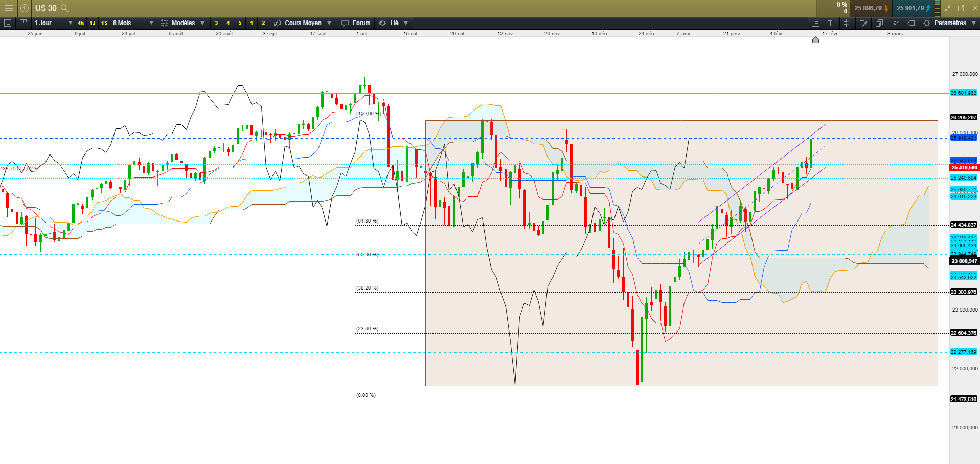Image resolution: width=980 pixels, height=464 pixels.
Task: Click the right-aligned price scale icon
Action: [x=816, y=23]
